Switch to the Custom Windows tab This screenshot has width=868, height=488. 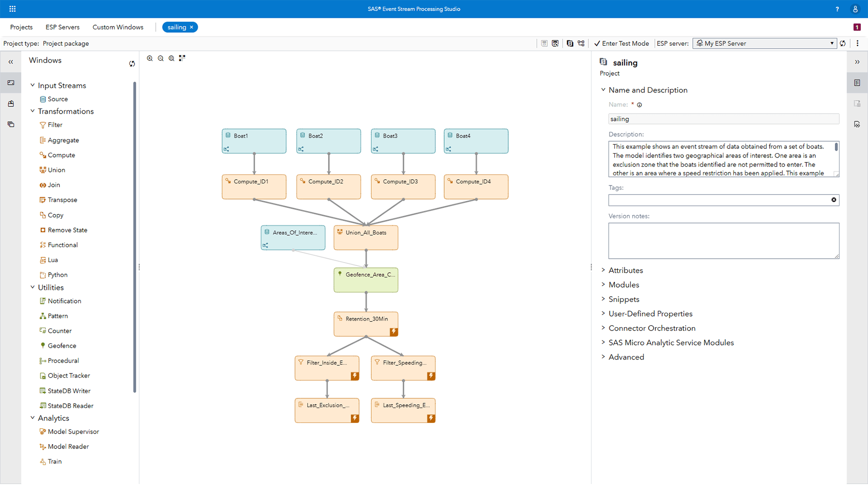tap(118, 27)
